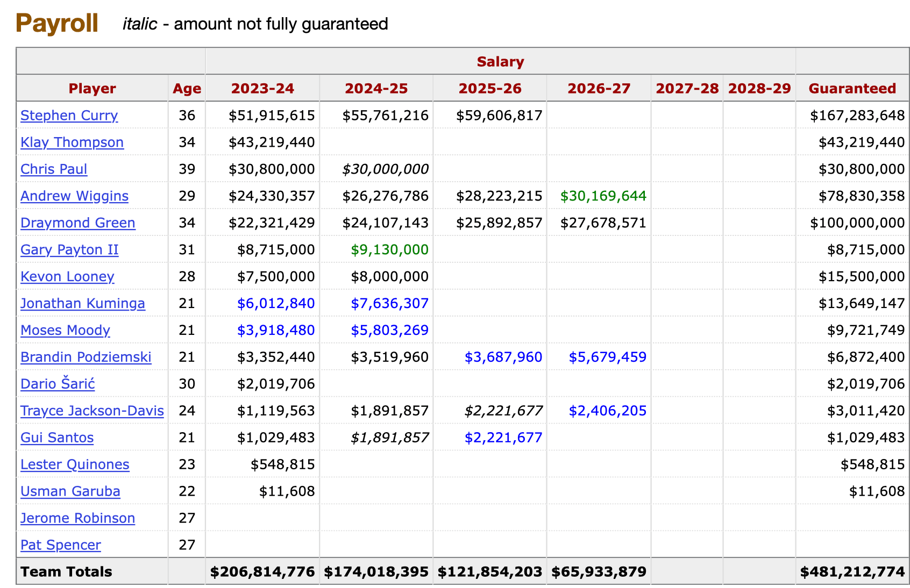910x588 pixels.
Task: Select the 'amount not fully guaranteed' note
Action: click(281, 24)
